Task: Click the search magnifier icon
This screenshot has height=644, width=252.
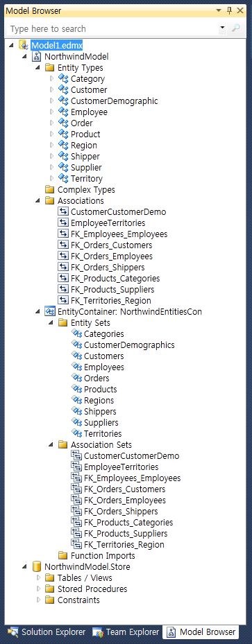Action: tap(235, 28)
